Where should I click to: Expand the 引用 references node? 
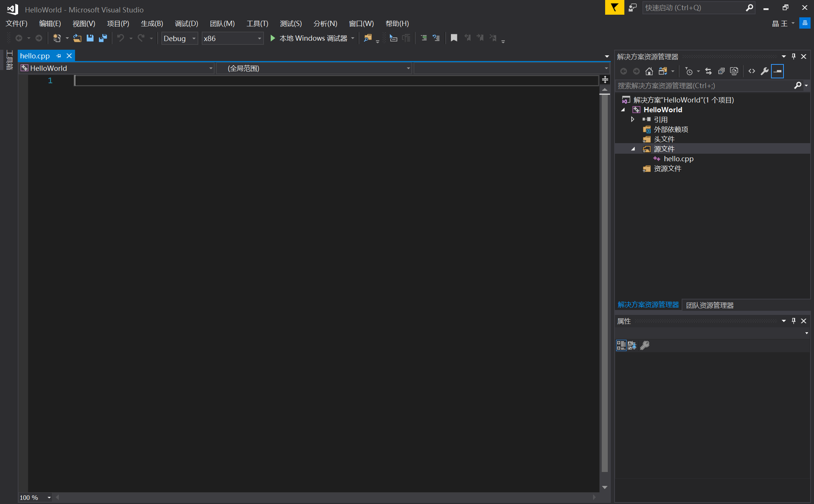[x=633, y=119]
